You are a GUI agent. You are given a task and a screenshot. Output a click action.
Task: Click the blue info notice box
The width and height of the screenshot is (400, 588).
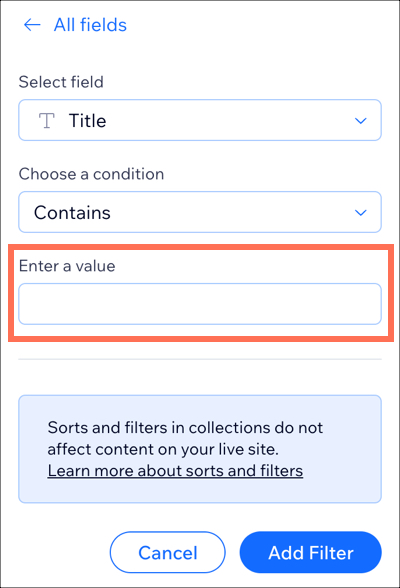pos(200,449)
